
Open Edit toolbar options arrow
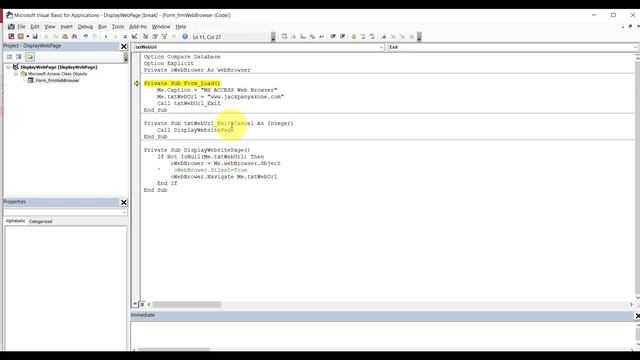point(419,37)
